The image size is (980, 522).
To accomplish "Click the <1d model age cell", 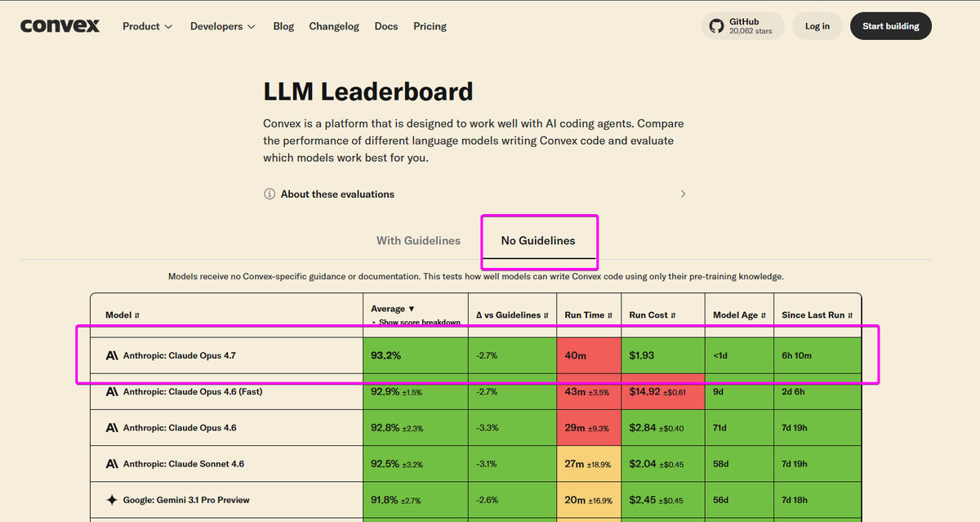I will (739, 356).
